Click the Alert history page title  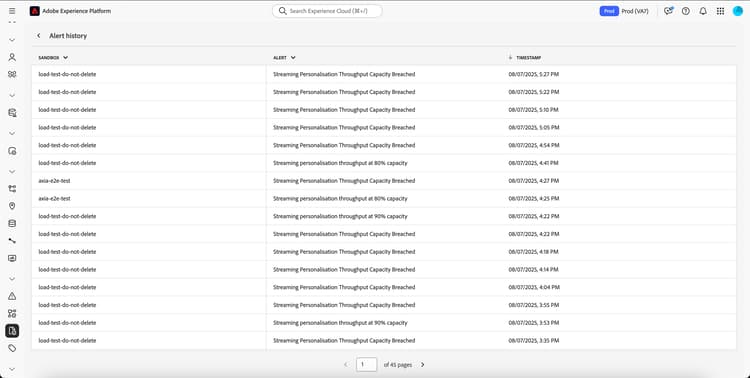point(68,36)
